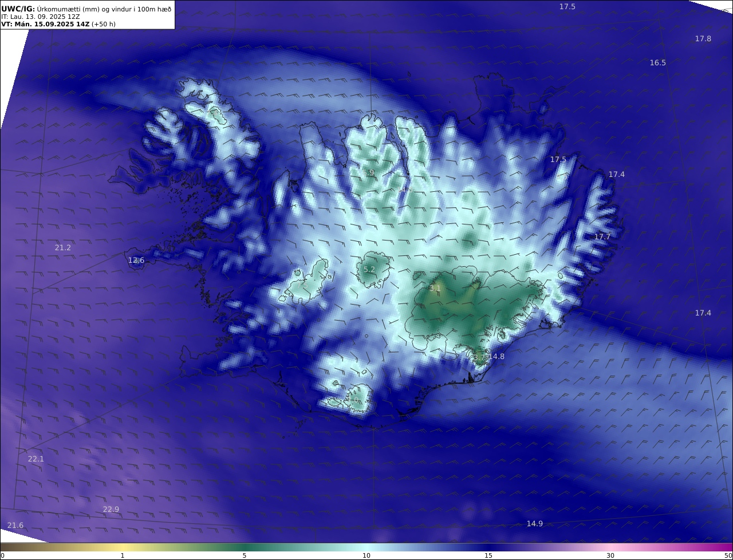Image resolution: width=733 pixels, height=560 pixels.
Task: Click the 'UWC/IG:' label in the header
Action: coord(18,9)
